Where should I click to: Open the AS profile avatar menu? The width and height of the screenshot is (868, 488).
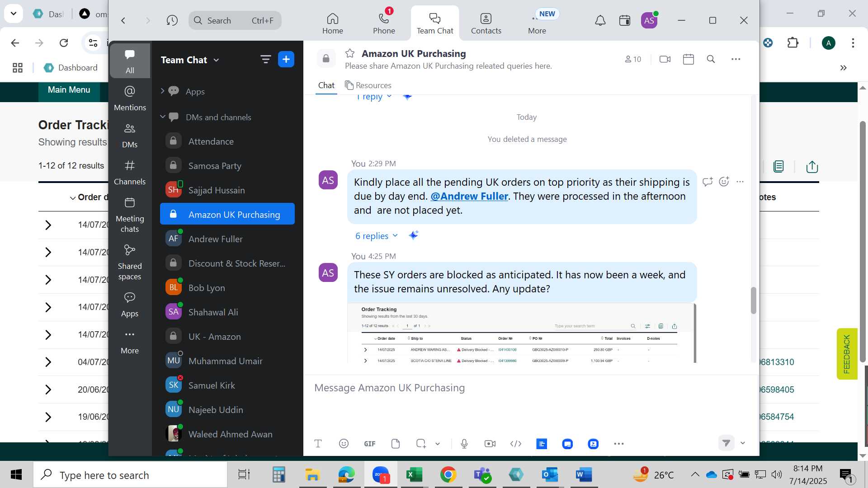point(649,20)
